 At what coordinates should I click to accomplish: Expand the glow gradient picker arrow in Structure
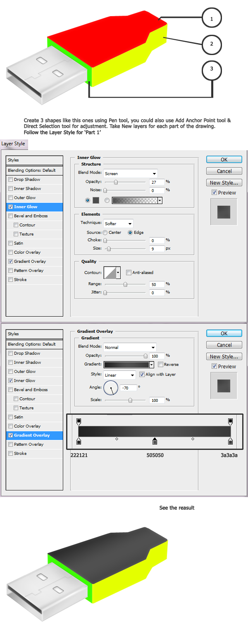[160, 200]
